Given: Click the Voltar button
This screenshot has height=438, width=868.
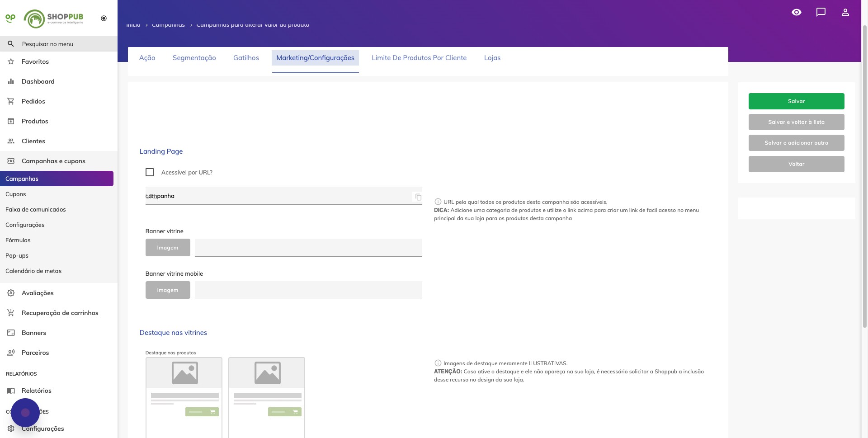Looking at the screenshot, I should click(797, 164).
